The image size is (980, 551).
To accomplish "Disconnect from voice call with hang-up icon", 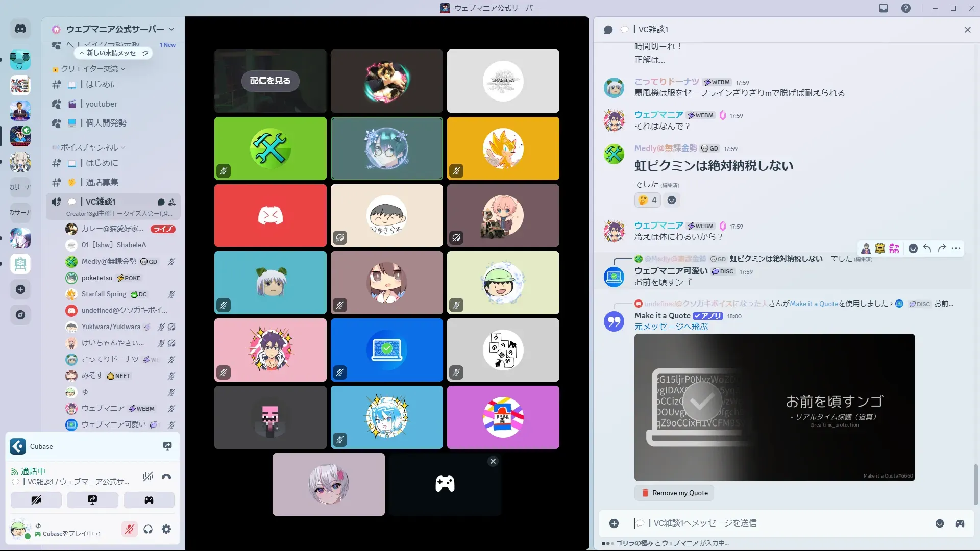I will pos(166,477).
